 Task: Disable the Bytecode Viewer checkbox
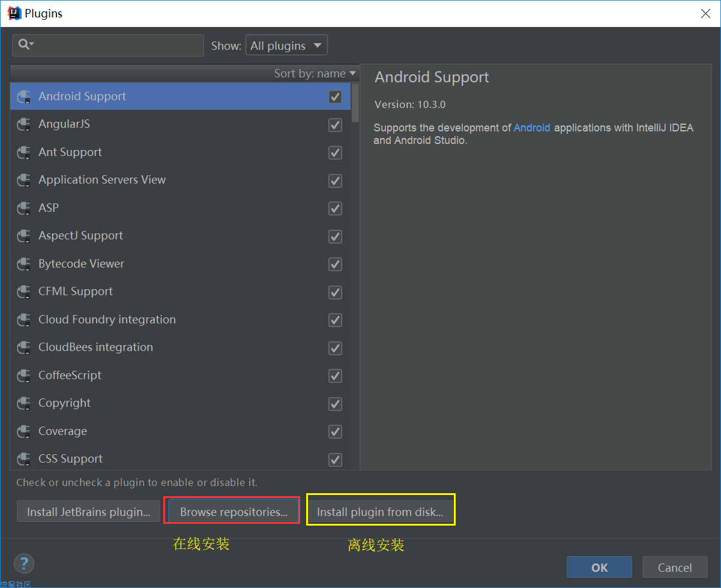click(335, 264)
